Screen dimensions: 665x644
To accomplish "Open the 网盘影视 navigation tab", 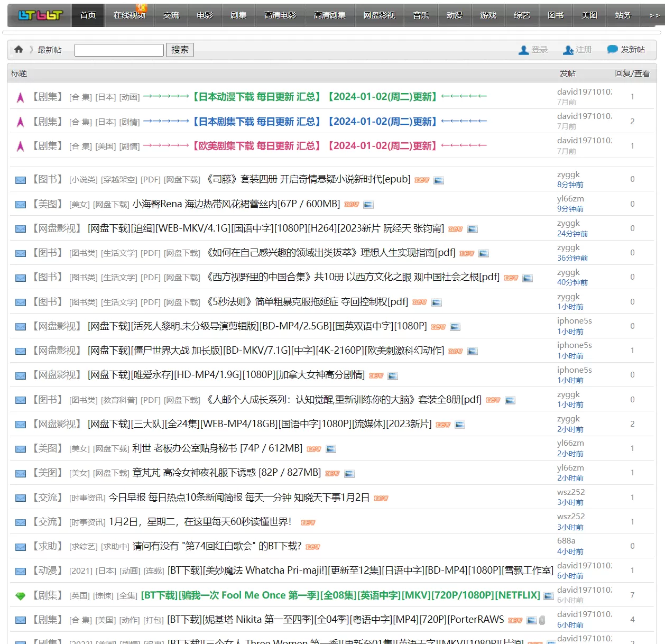I will click(379, 15).
